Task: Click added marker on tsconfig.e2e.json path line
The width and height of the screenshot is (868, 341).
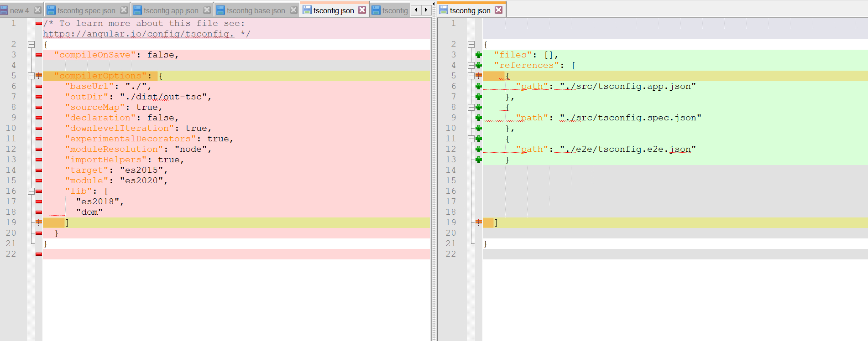Action: point(479,149)
